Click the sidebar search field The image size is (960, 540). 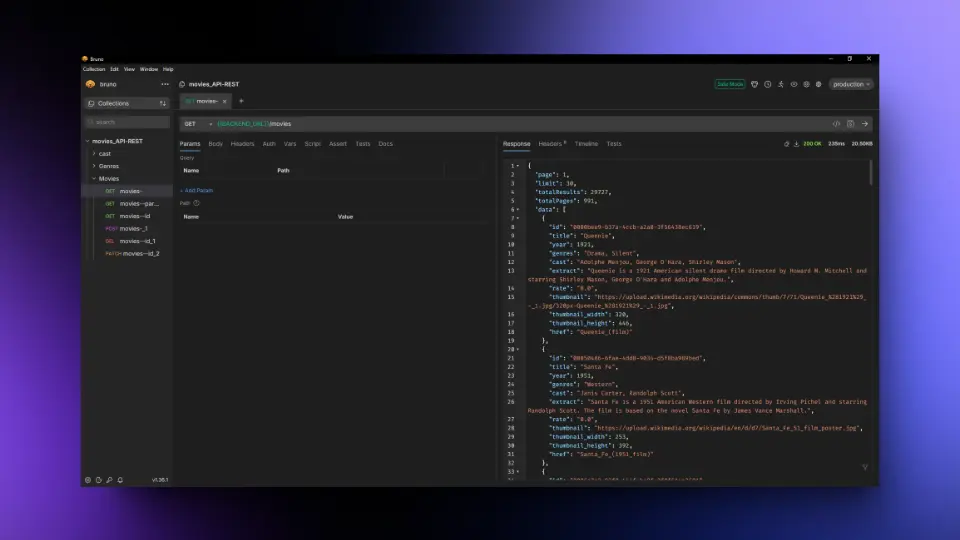[127, 122]
